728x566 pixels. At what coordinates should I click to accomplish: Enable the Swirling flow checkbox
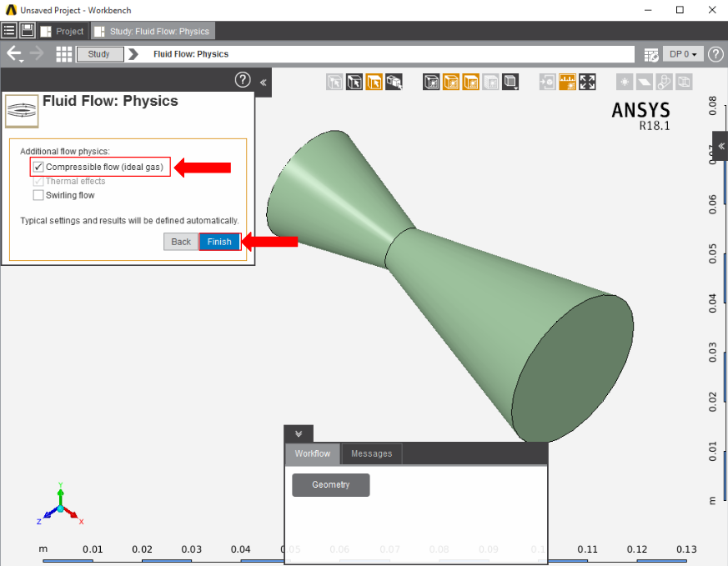[x=38, y=195]
